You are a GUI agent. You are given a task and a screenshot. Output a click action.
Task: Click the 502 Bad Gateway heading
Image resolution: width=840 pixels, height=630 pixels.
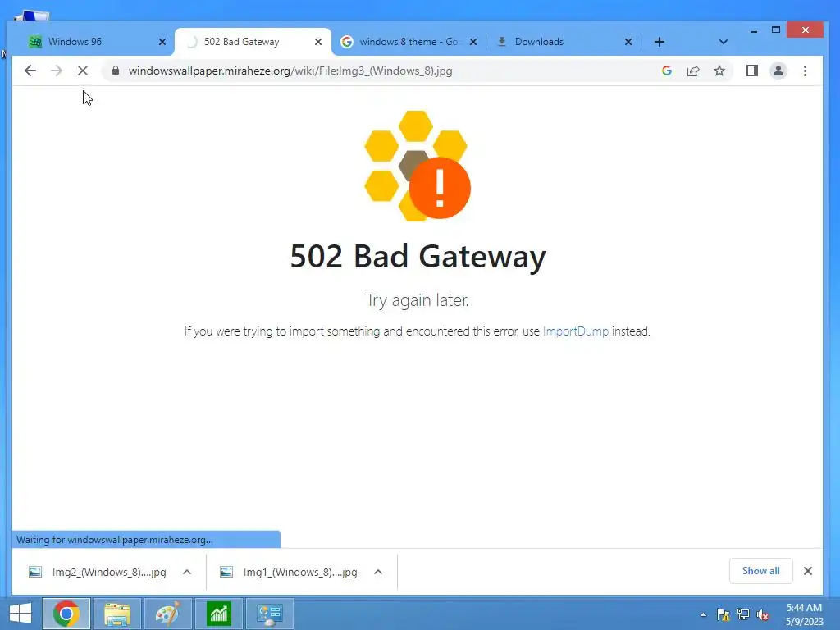pyautogui.click(x=418, y=256)
